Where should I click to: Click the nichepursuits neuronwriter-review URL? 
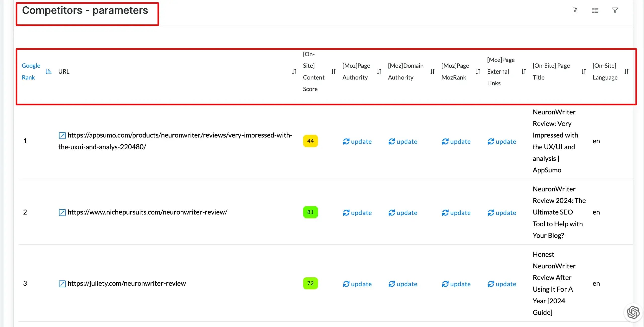(147, 212)
